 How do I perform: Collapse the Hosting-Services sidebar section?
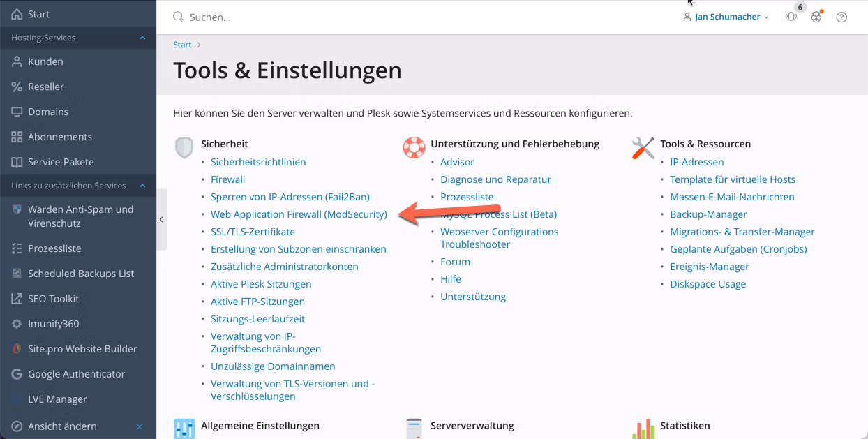(142, 38)
